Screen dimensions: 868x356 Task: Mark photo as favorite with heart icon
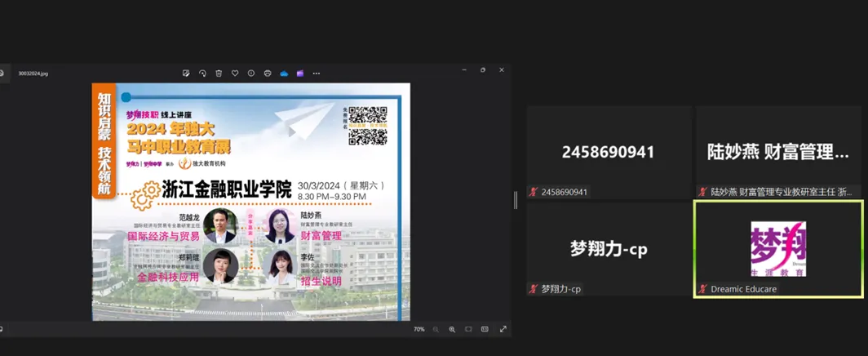(235, 73)
